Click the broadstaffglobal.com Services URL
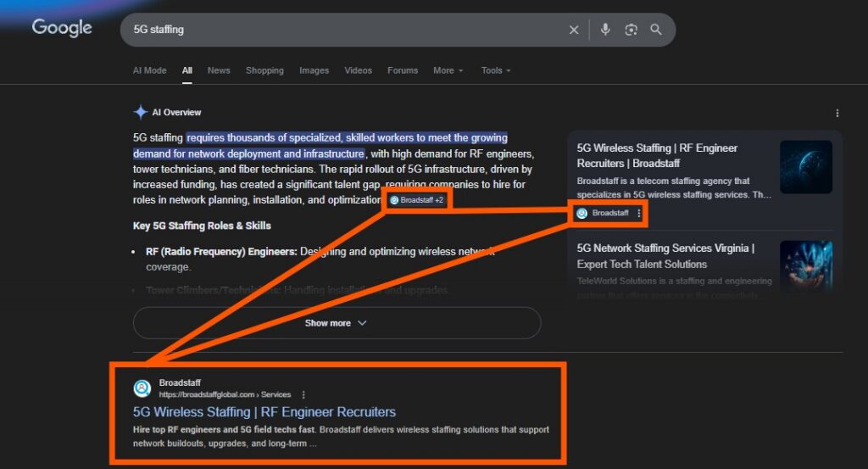The image size is (868, 469). point(225,395)
